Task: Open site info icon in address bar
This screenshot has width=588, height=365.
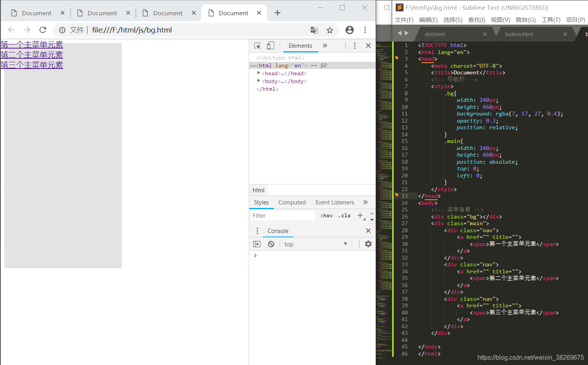Action: click(62, 30)
